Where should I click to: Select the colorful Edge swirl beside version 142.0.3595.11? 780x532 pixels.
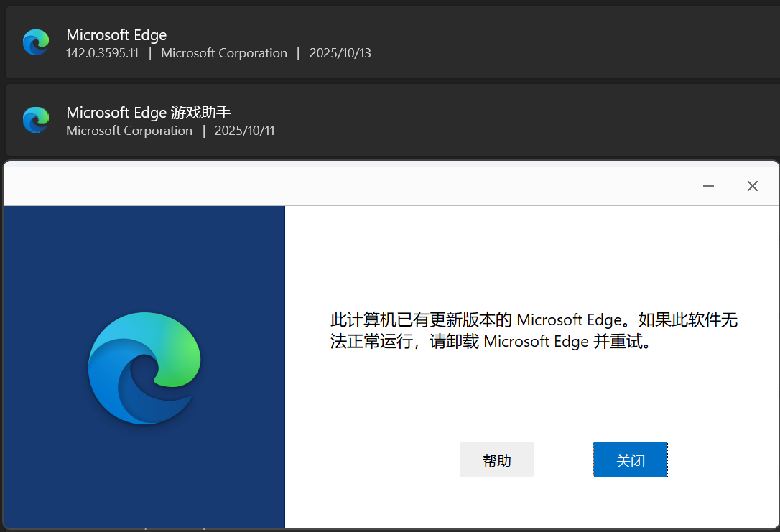click(36, 42)
